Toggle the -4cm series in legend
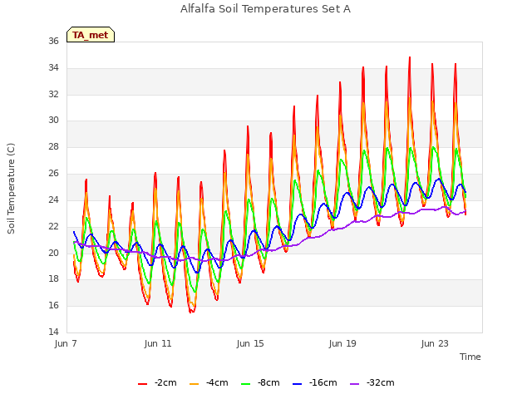 (x=209, y=383)
